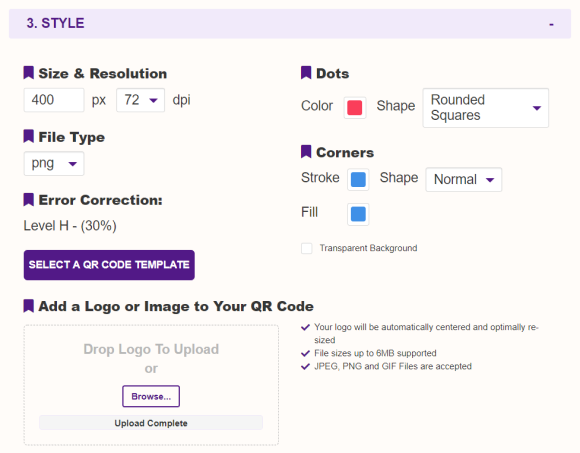Image resolution: width=580 pixels, height=453 pixels.
Task: Open the png file type dropdown
Action: coord(54,163)
